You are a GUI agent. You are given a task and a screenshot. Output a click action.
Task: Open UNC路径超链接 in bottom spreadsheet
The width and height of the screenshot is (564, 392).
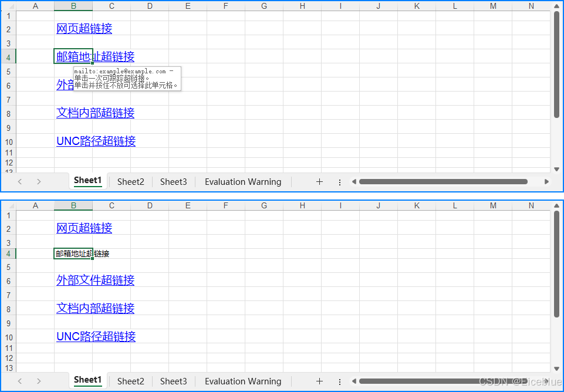pos(96,337)
